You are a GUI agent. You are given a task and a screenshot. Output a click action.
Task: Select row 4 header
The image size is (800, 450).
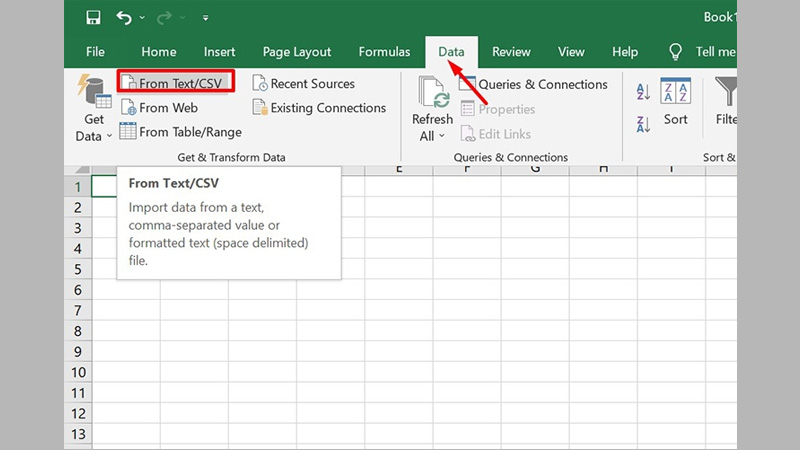point(78,248)
